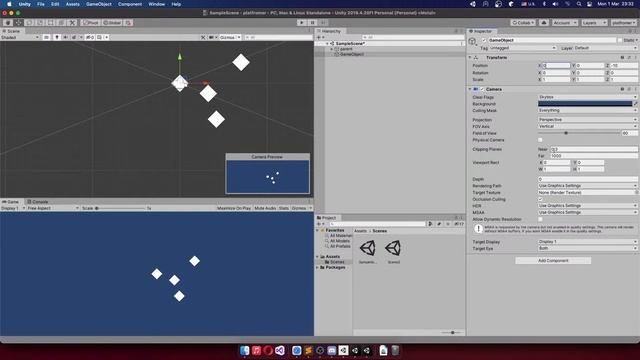Click the Hierarchy create plus button
The image size is (640, 360).
[320, 37]
